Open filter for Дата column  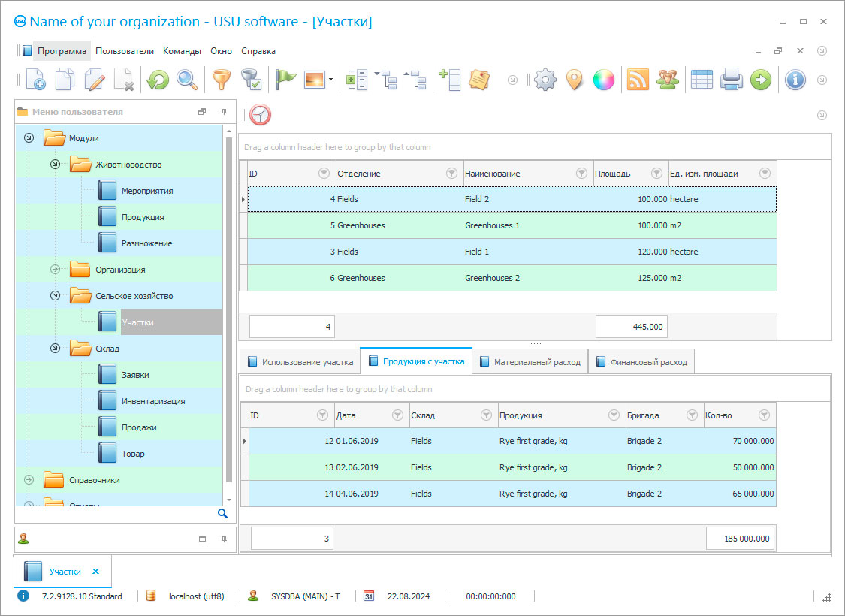(397, 415)
